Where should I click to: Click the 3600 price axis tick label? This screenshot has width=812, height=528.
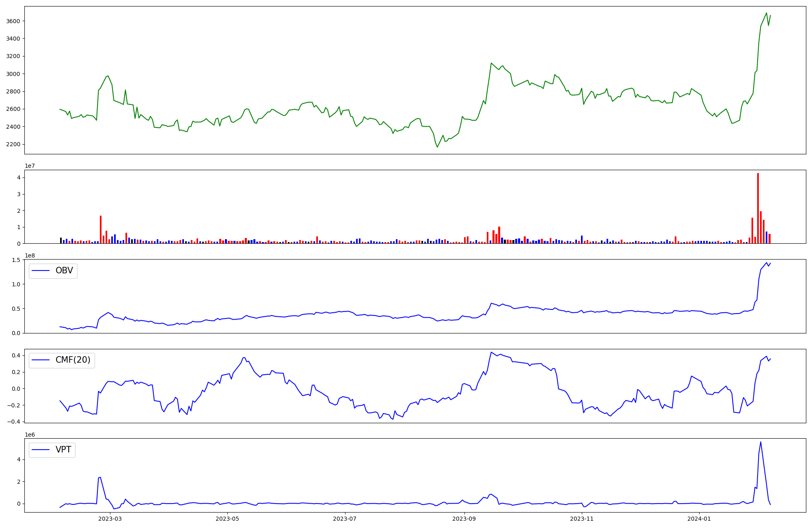click(x=13, y=21)
